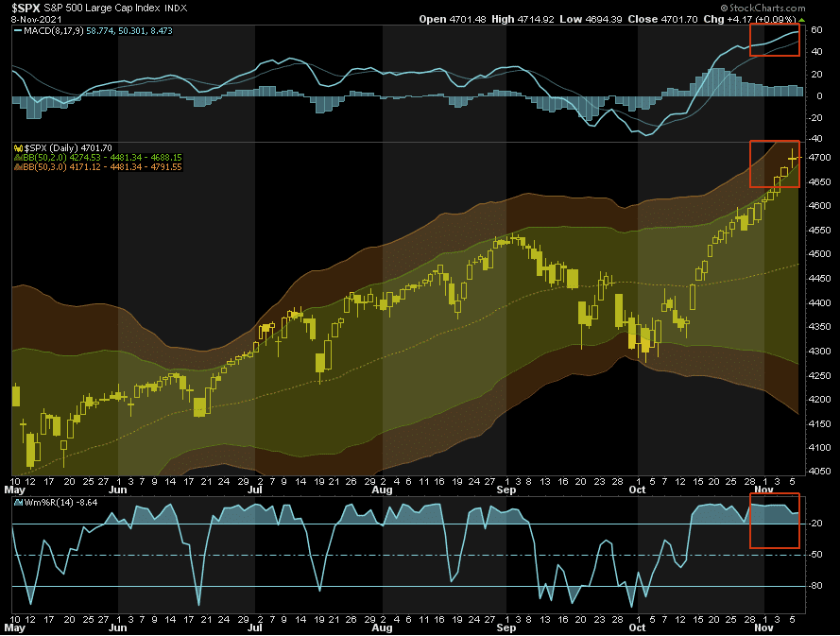This screenshot has width=840, height=636.
Task: Click the MACD(8,17,9) indicator legend label
Action: [x=54, y=31]
